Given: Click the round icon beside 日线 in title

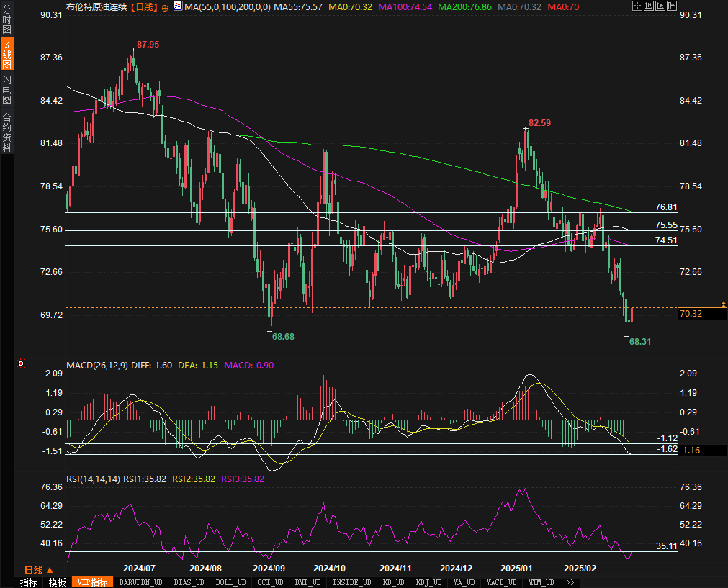Looking at the screenshot, I should point(165,7).
